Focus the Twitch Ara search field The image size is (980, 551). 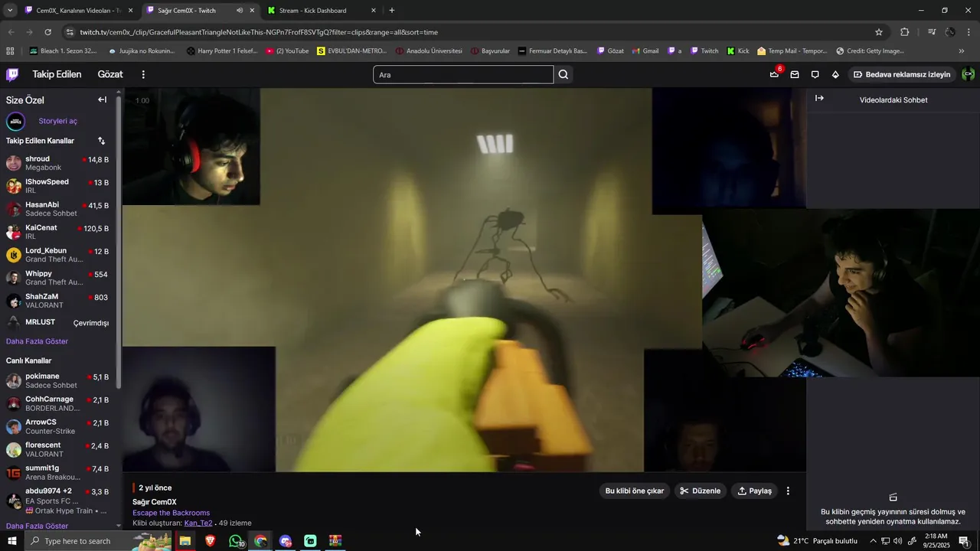(x=463, y=74)
